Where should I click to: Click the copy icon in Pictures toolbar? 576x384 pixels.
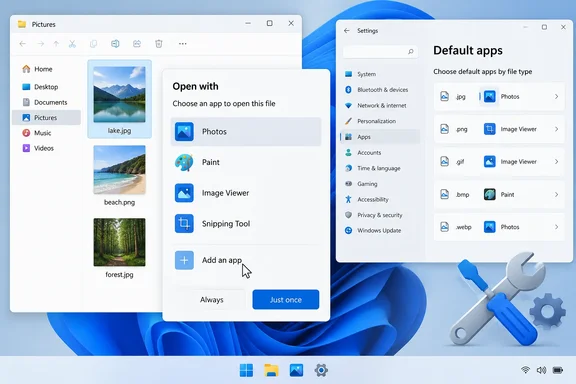pos(93,44)
